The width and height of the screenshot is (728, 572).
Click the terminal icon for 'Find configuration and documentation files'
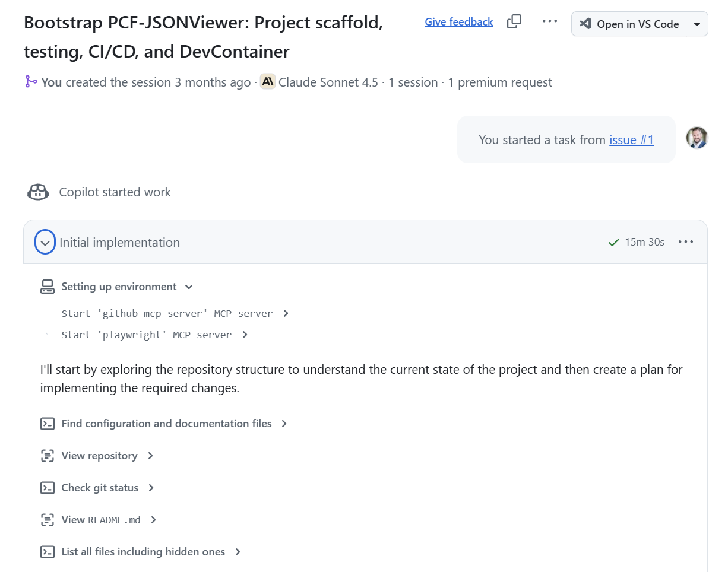[x=47, y=423]
